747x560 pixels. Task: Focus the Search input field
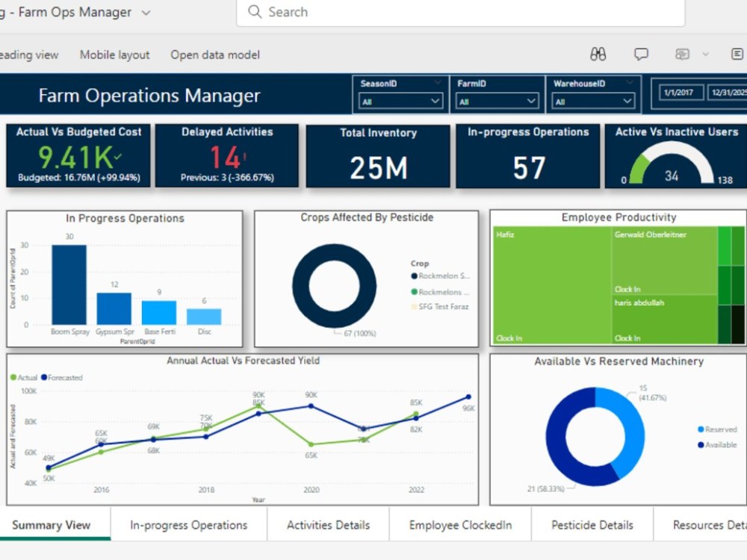click(461, 13)
